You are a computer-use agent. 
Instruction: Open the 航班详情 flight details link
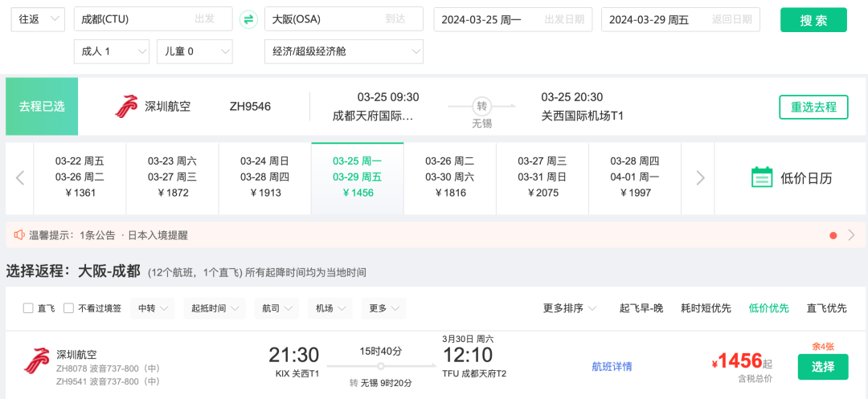pos(612,367)
